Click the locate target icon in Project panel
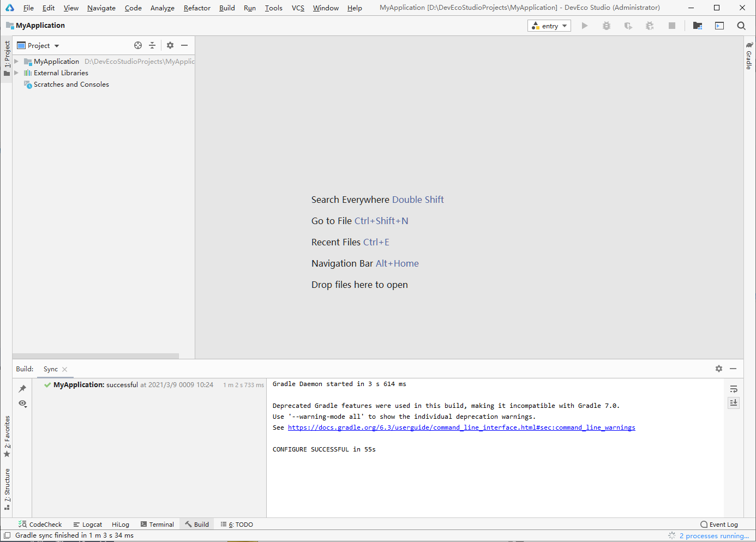This screenshot has width=756, height=542. click(x=138, y=45)
